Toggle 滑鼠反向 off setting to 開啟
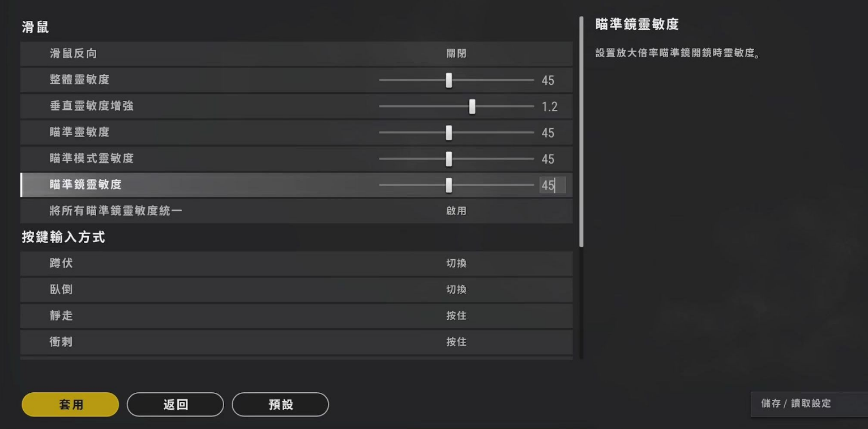Viewport: 868px width, 429px height. [x=456, y=54]
